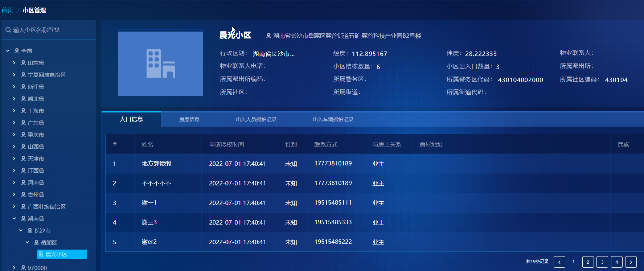Click the building icon beside 晨光小区 tree item
Screen dimensions: 644x271
41,254
